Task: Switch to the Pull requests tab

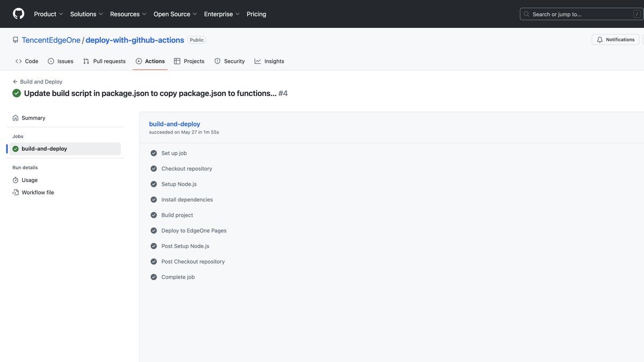Action: [104, 61]
